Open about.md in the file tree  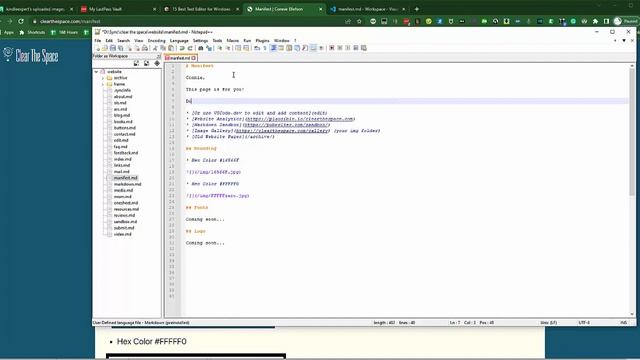(x=123, y=97)
